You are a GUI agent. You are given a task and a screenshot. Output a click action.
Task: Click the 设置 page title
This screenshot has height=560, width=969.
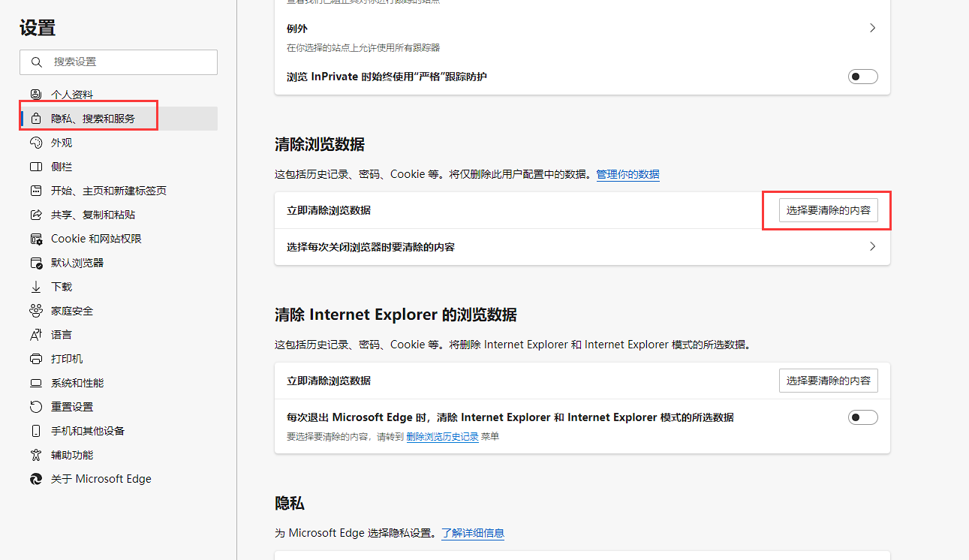point(38,28)
